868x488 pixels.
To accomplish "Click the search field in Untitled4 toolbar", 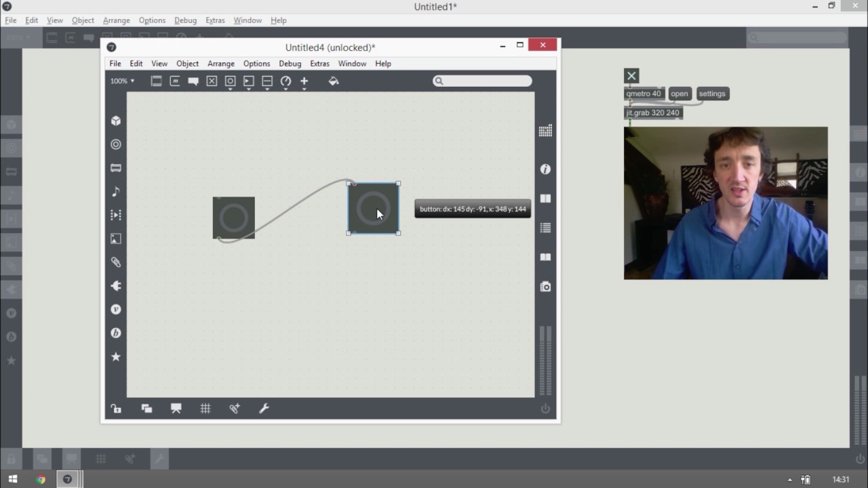I will click(483, 81).
